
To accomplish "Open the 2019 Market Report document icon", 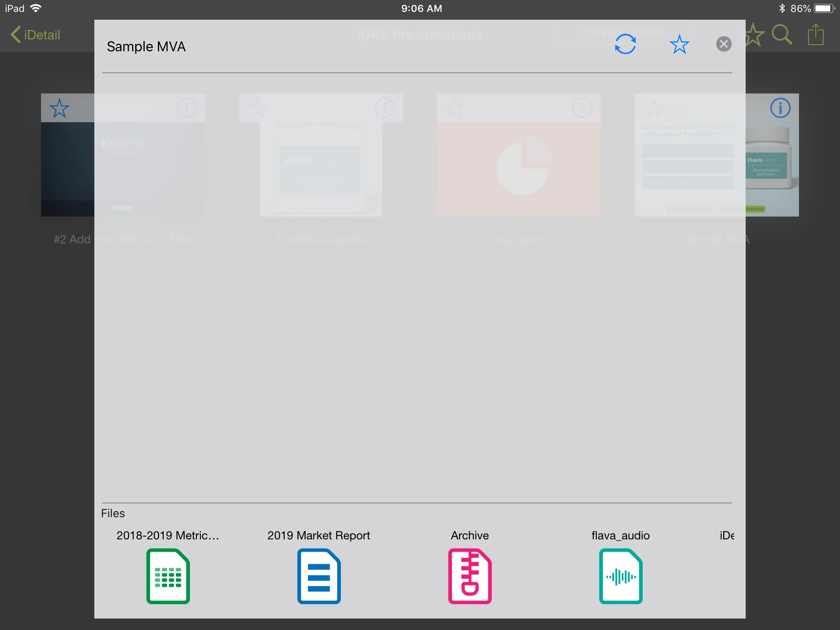I will (x=319, y=576).
